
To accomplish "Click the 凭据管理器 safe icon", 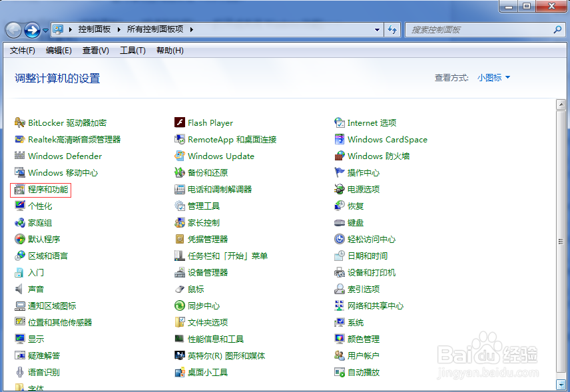I will pos(180,239).
